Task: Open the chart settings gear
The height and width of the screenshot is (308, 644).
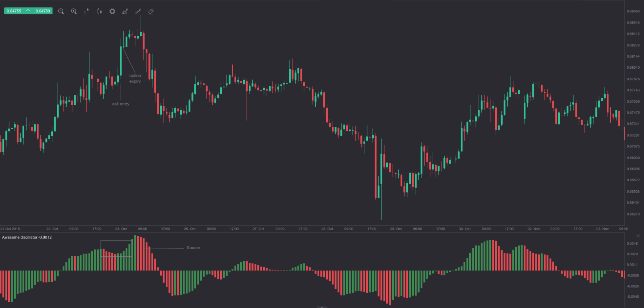Action: [112, 11]
